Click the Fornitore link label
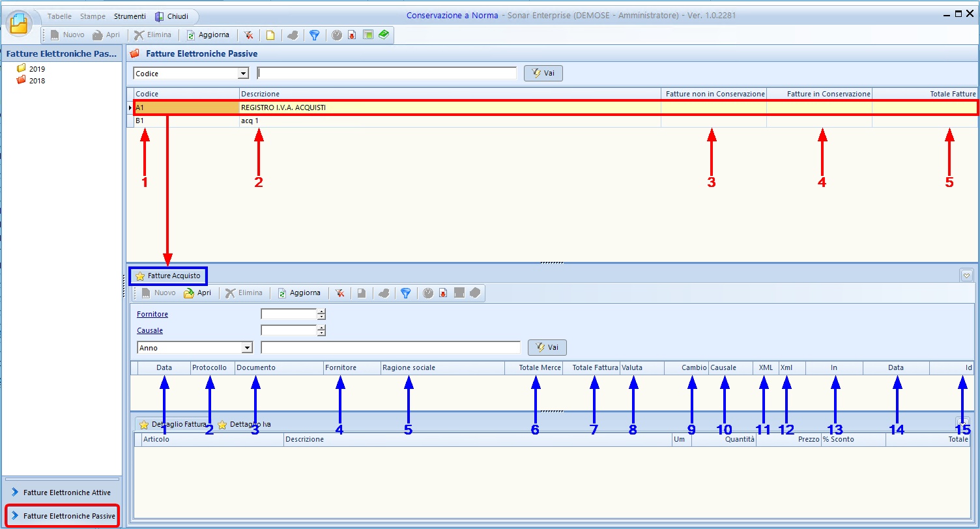Image resolution: width=980 pixels, height=529 pixels. click(x=152, y=314)
